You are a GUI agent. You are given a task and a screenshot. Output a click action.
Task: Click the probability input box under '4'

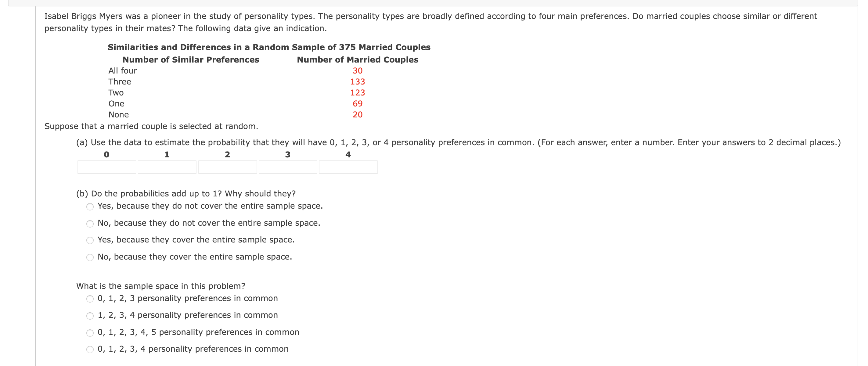tap(348, 167)
